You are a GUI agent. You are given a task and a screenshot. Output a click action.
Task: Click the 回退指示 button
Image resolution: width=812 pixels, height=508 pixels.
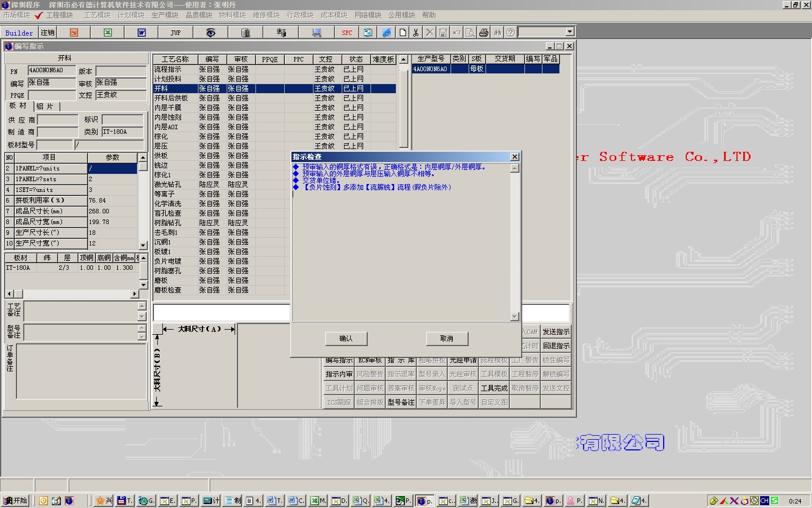point(556,346)
